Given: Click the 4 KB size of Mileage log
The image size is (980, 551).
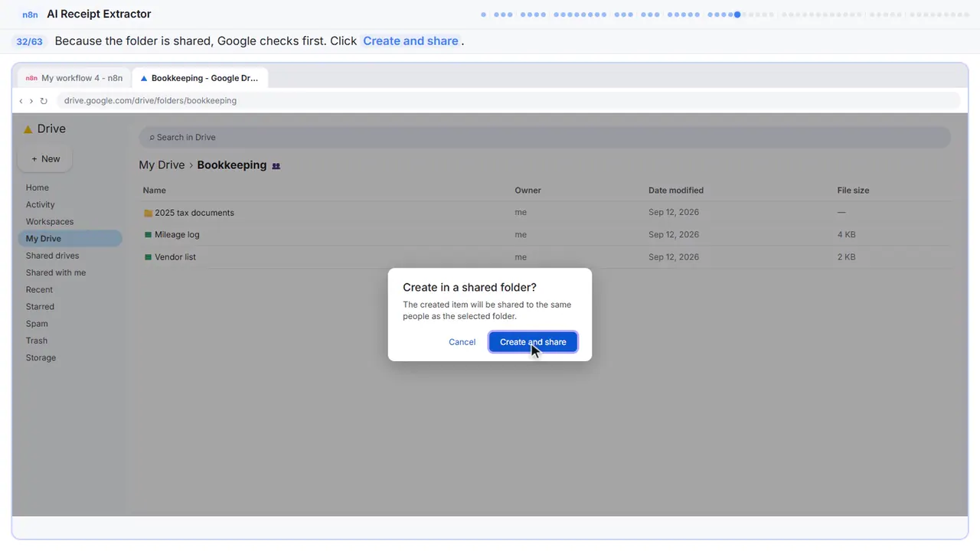Looking at the screenshot, I should click(x=846, y=235).
